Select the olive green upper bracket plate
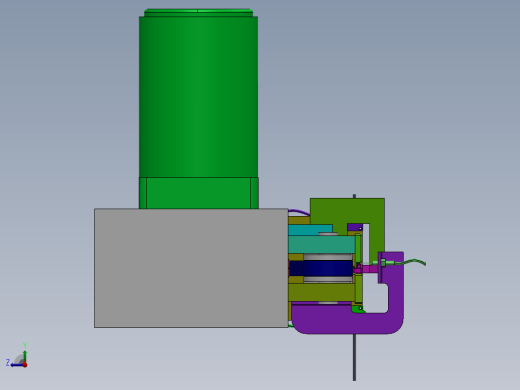 pos(347,211)
